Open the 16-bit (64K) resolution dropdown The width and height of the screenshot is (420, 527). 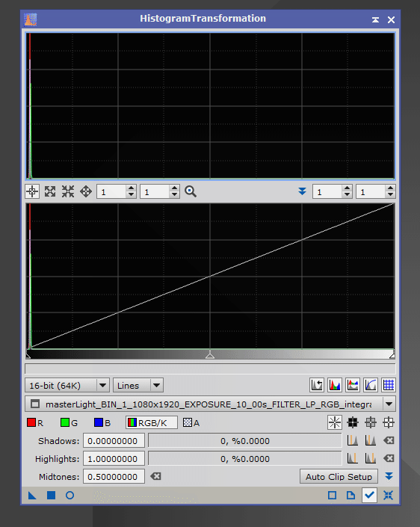click(67, 385)
